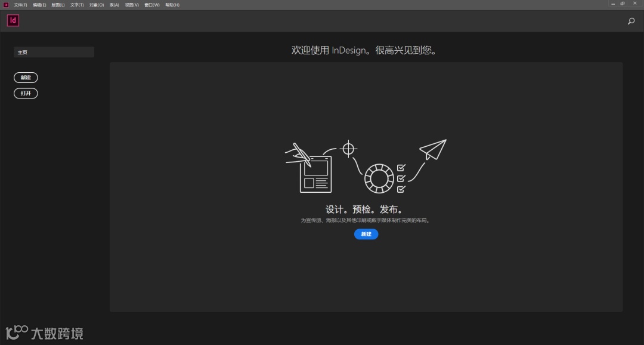This screenshot has width=644, height=345.
Task: Open the 编辑(E) menu
Action: pyautogui.click(x=39, y=5)
